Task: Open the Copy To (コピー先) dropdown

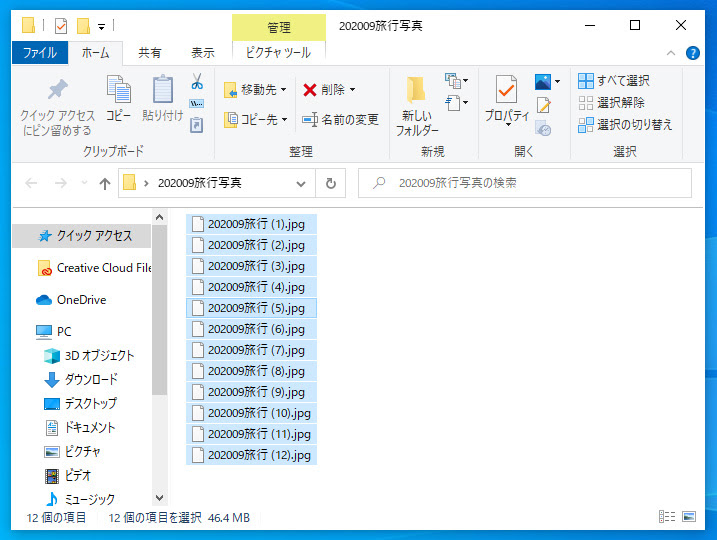Action: pos(256,120)
